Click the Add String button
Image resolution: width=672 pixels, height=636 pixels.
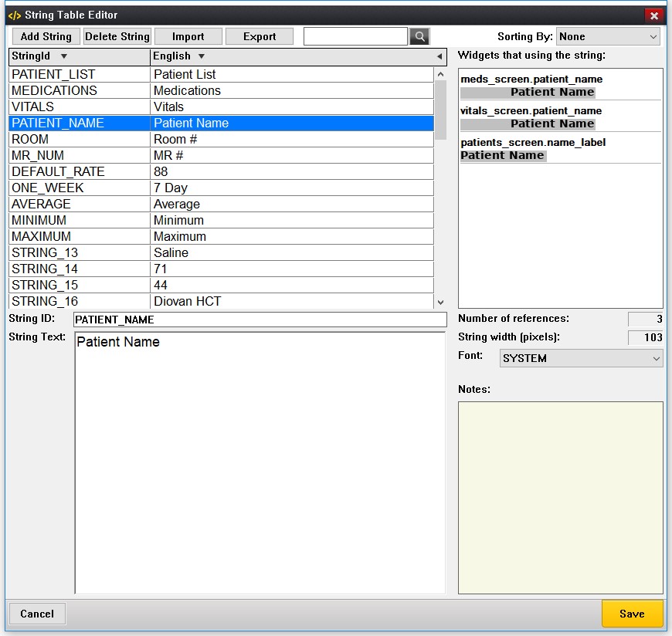[45, 36]
